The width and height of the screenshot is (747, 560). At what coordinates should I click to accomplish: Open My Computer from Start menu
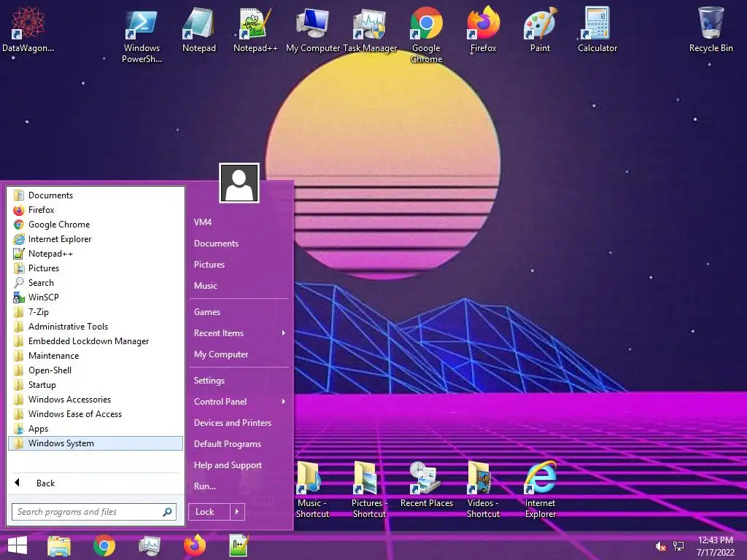click(x=239, y=354)
